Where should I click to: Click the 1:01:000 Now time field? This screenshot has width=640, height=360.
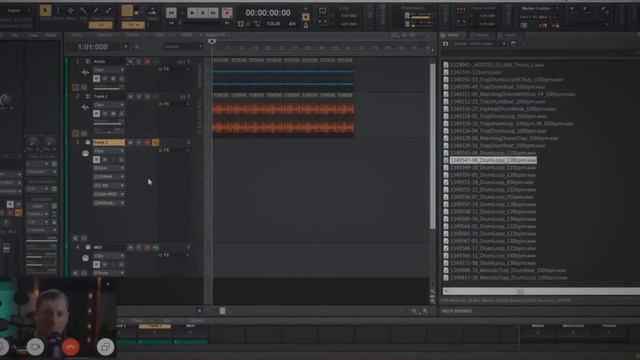[x=93, y=47]
